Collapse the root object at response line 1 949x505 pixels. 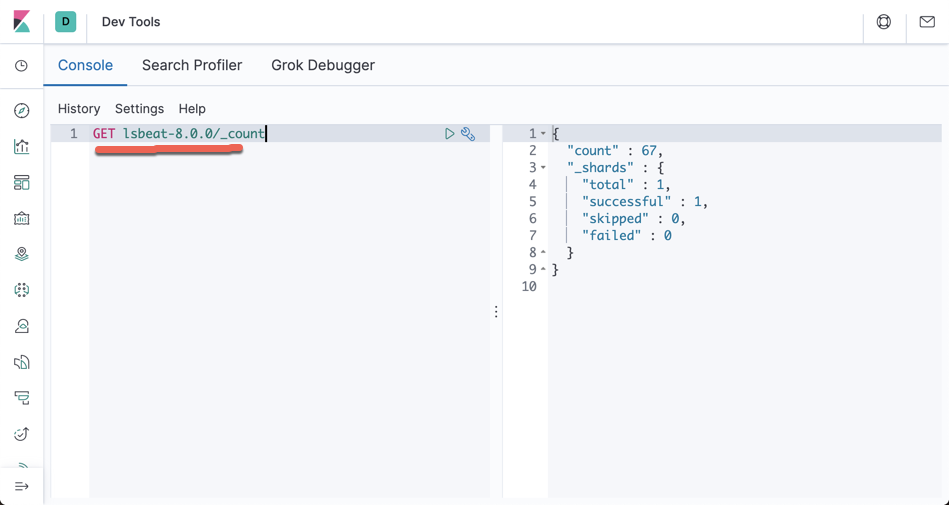(x=543, y=134)
